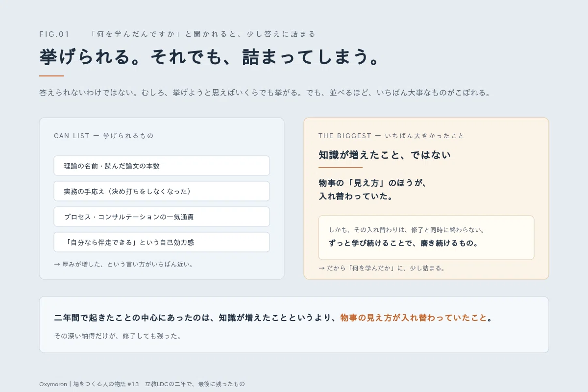Click footer text 立教LDCの二年で、最後に残ったもの

[x=195, y=384]
